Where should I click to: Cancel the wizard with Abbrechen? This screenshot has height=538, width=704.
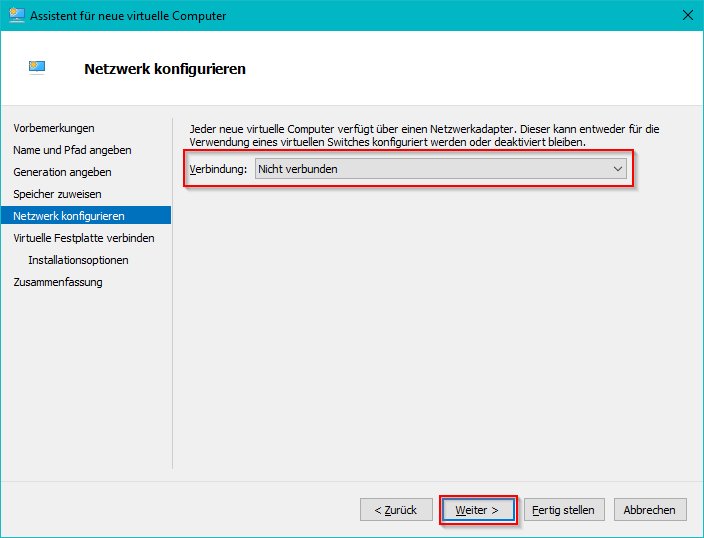(x=650, y=510)
